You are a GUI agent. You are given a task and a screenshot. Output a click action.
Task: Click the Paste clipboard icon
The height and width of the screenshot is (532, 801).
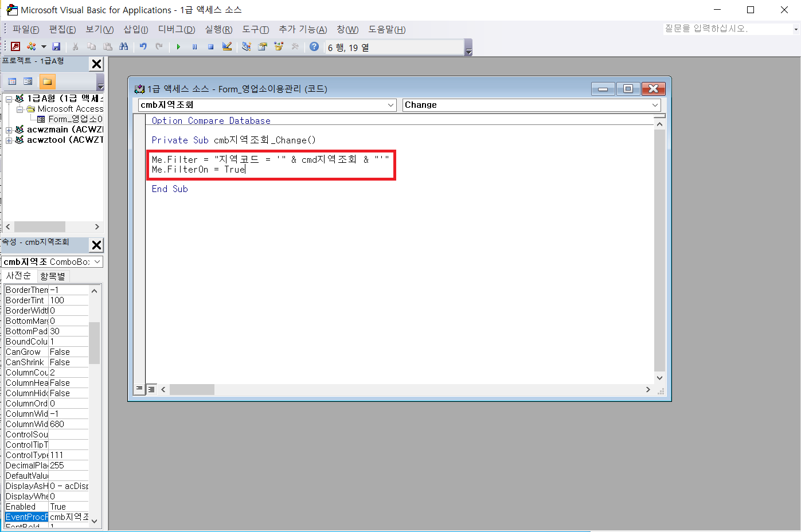click(x=107, y=46)
